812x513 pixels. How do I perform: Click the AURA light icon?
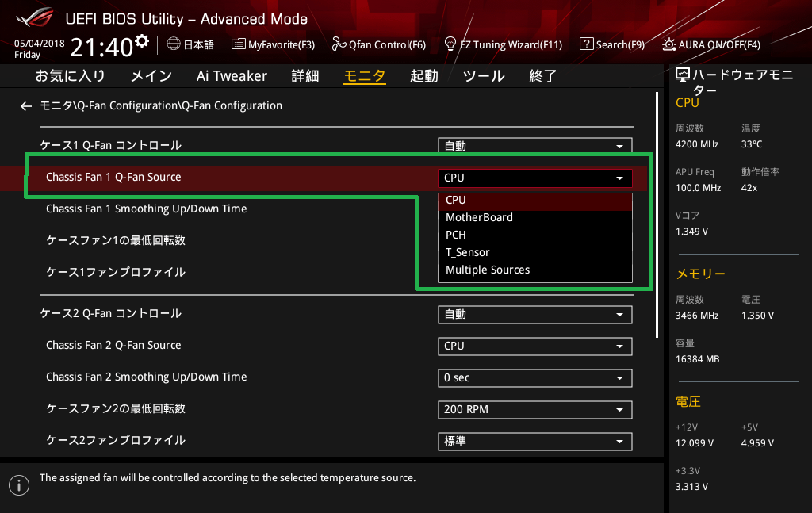668,44
